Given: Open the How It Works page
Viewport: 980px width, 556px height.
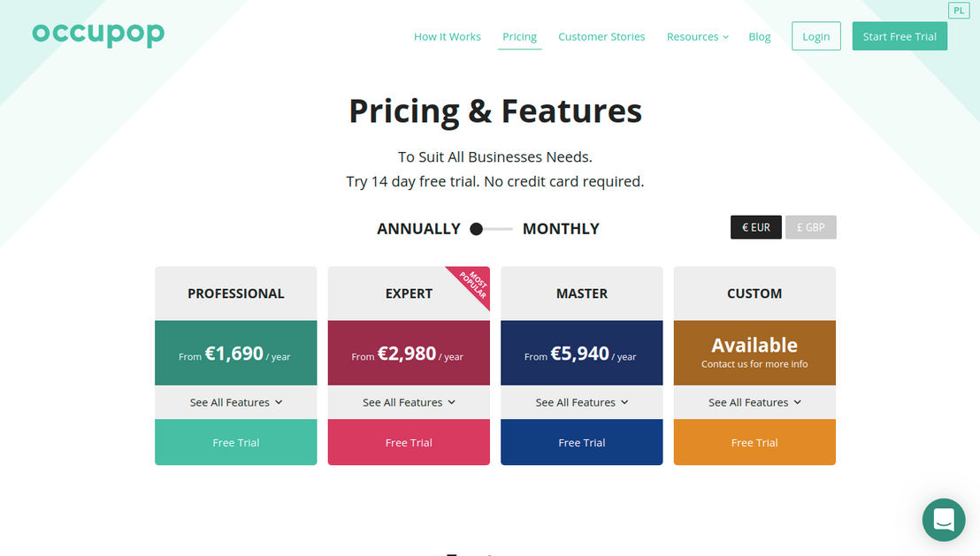Looking at the screenshot, I should coord(447,37).
